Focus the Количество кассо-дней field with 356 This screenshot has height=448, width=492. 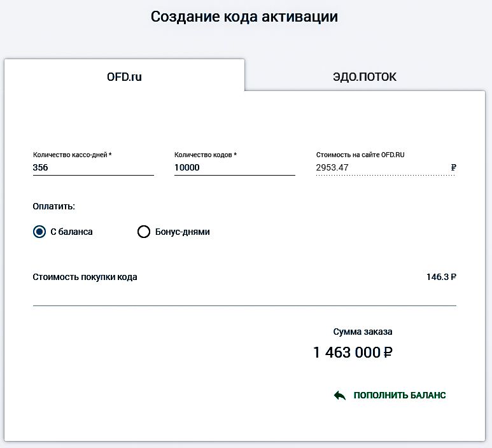pyautogui.click(x=93, y=167)
